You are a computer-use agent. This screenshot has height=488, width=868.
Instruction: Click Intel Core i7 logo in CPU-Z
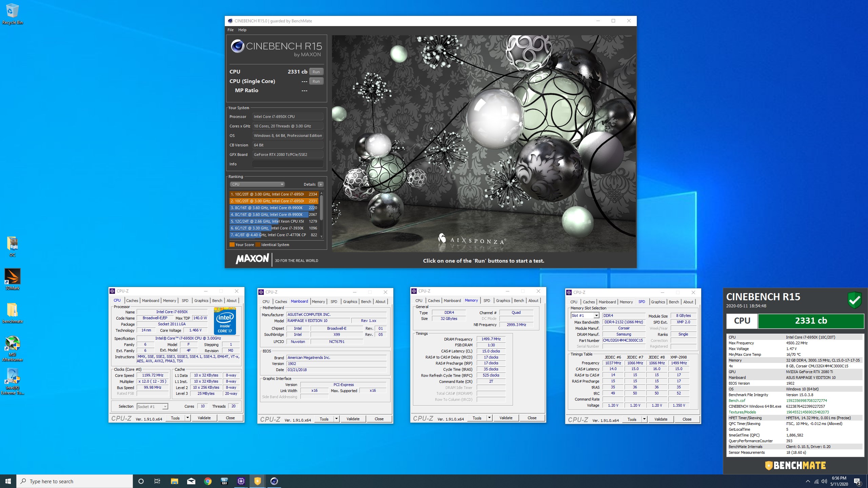(225, 321)
